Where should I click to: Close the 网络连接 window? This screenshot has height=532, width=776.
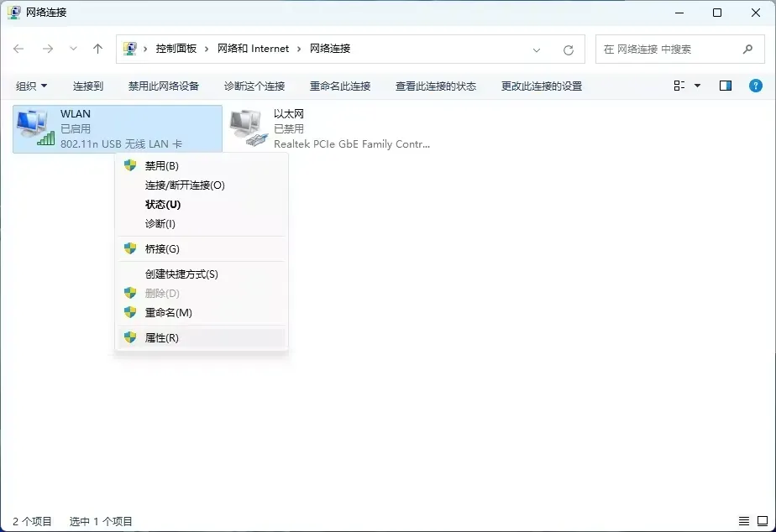point(756,13)
